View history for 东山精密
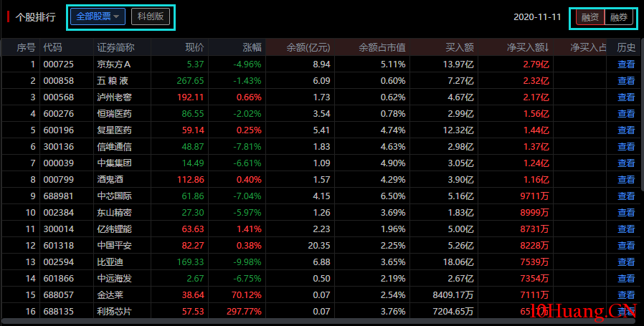The width and height of the screenshot is (644, 326). pos(626,213)
